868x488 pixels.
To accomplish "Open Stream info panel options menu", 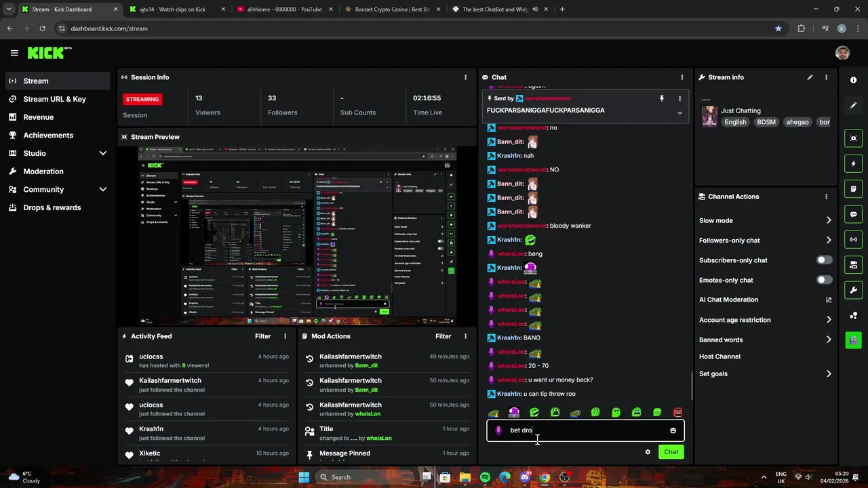I will click(x=826, y=77).
